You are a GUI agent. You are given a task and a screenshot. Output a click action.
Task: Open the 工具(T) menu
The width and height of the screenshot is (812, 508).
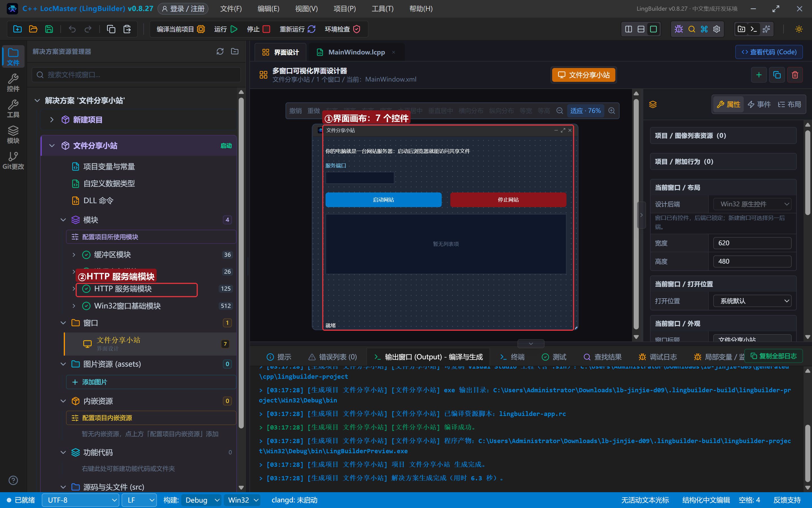click(x=383, y=9)
